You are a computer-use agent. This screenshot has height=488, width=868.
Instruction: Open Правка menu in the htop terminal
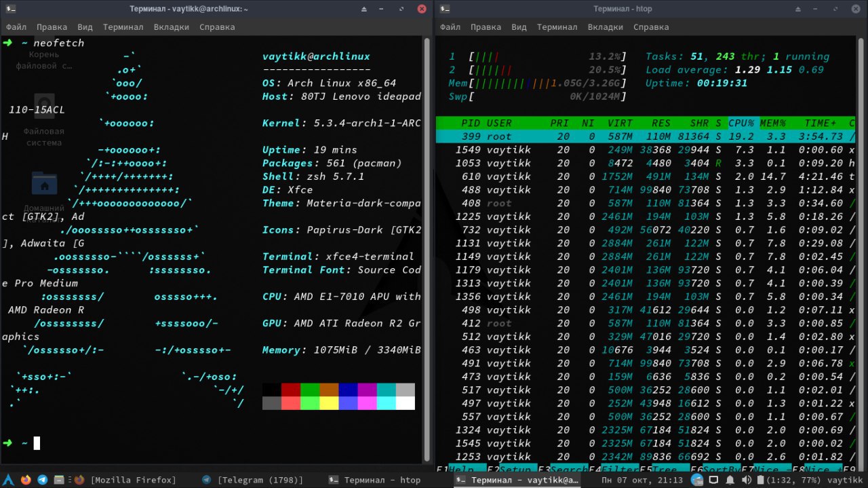tap(486, 27)
